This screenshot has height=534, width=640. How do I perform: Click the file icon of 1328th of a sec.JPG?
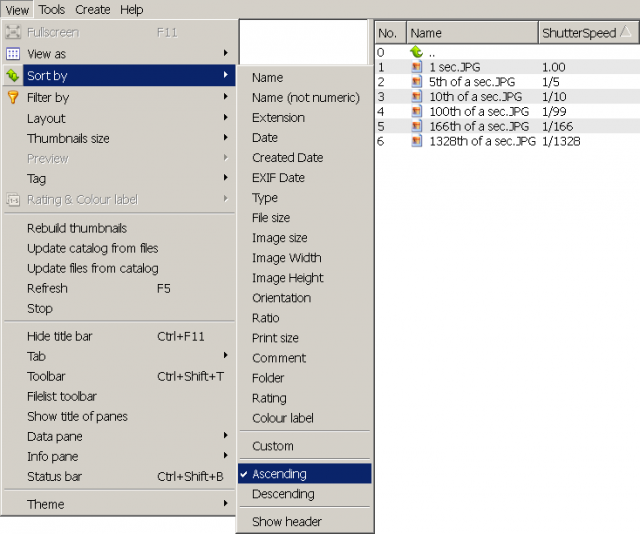(416, 141)
